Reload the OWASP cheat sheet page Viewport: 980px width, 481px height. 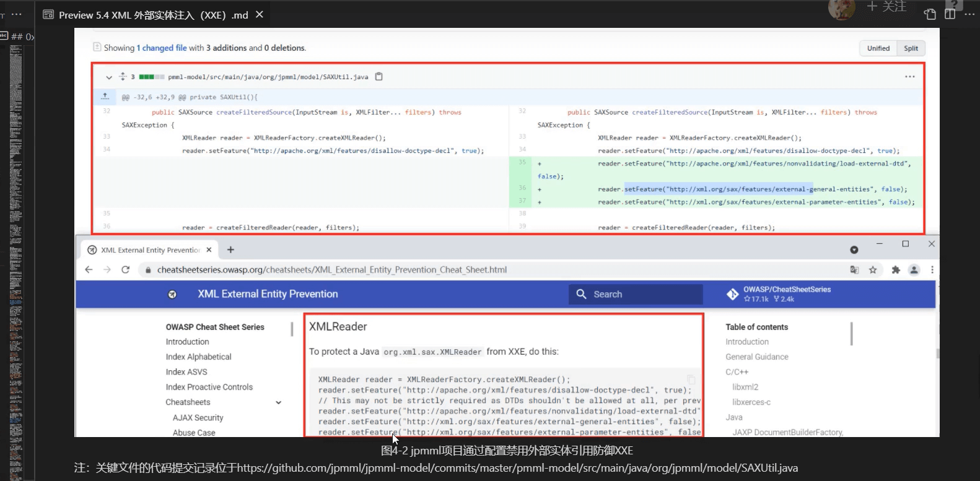(126, 269)
